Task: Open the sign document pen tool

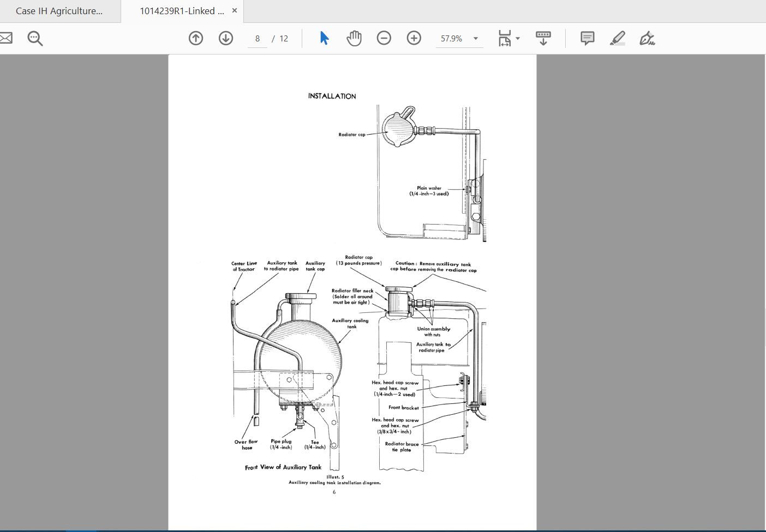Action: (x=647, y=38)
